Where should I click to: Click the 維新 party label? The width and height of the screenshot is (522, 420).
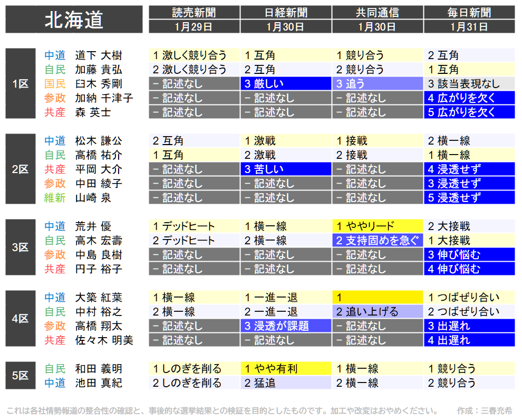coord(55,197)
